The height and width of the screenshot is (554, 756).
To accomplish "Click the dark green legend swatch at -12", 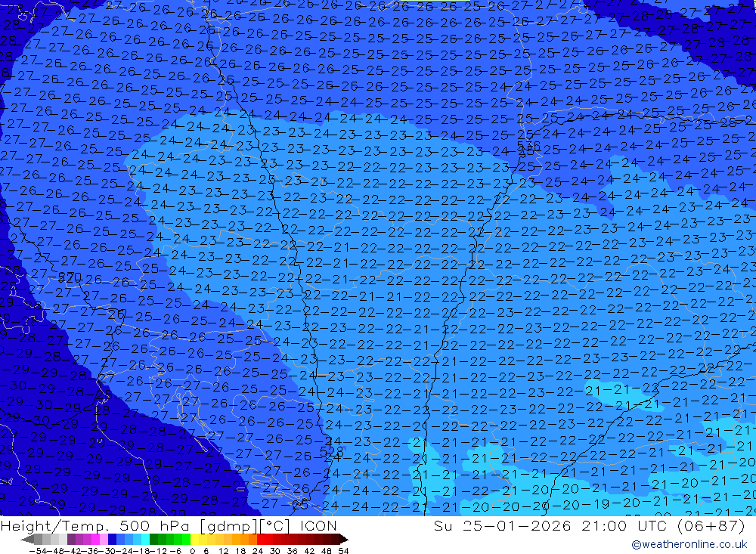I will pos(153,539).
